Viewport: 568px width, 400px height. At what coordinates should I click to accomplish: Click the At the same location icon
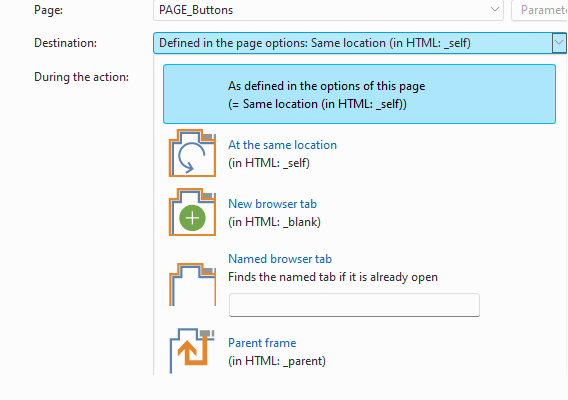coord(192,153)
